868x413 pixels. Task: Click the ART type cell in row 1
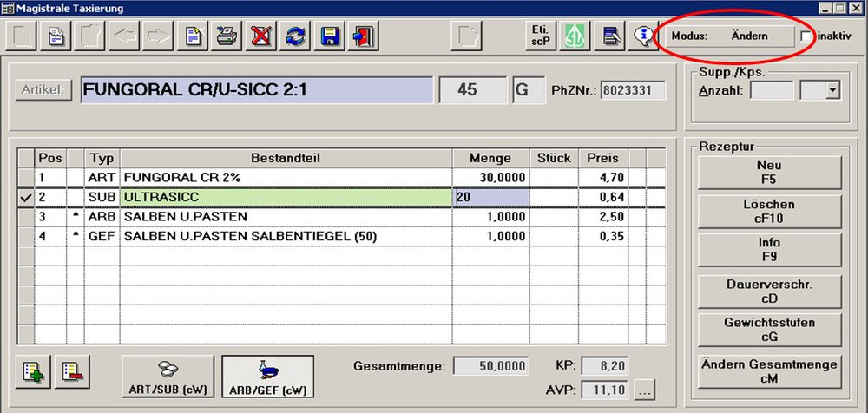(102, 178)
